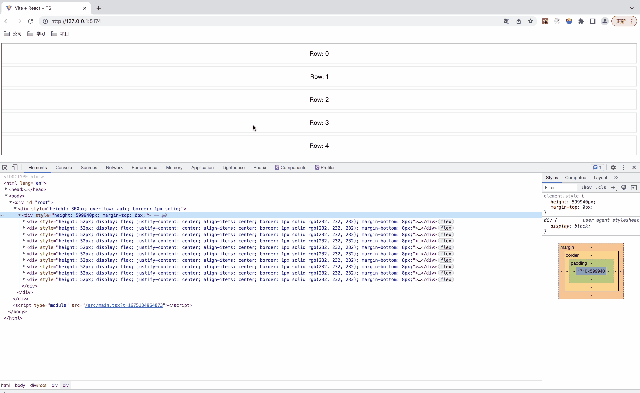Click Row 1 on the page
Viewport: 640px width, 393px height.
coord(319,77)
